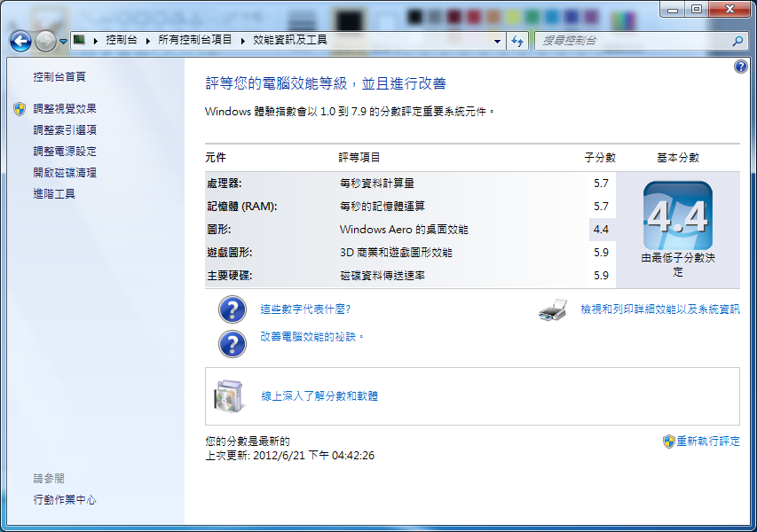Screen dimensions: 757x532
Task: Select the 主要硬碟 row label
Action: 229,276
